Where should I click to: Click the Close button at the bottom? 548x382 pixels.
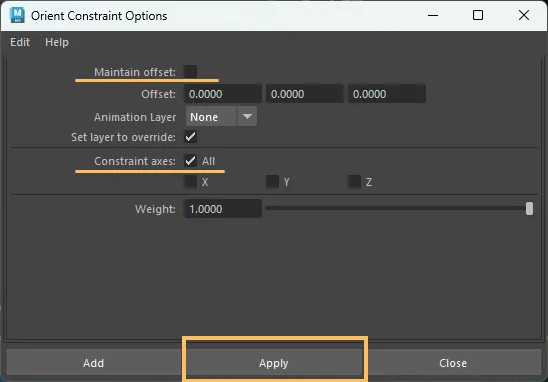(x=453, y=363)
